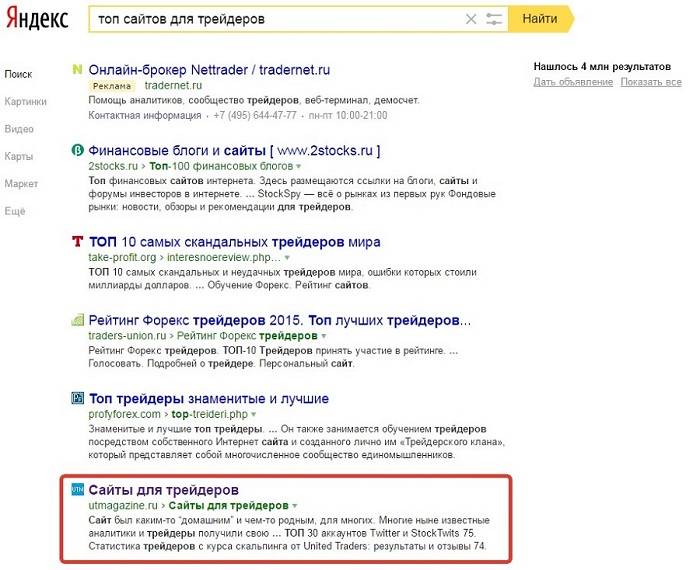Clear the search query with the X icon
This screenshot has height=570, width=700.
click(471, 19)
